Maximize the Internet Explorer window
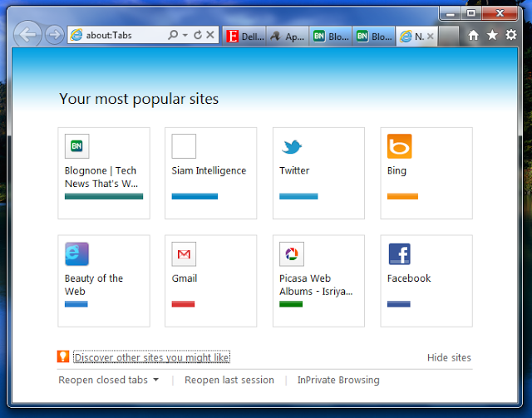This screenshot has width=532, height=418. (x=471, y=13)
